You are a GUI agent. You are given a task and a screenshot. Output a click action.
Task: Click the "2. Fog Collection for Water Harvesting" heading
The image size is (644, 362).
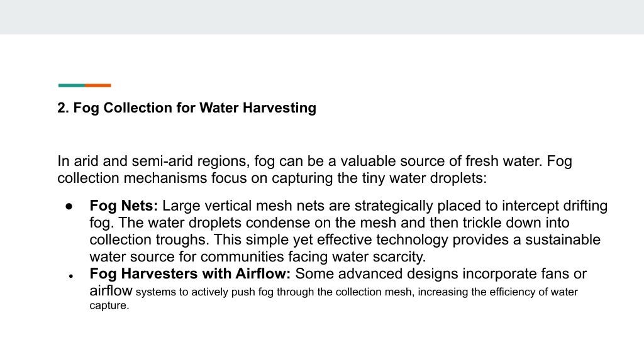point(187,108)
